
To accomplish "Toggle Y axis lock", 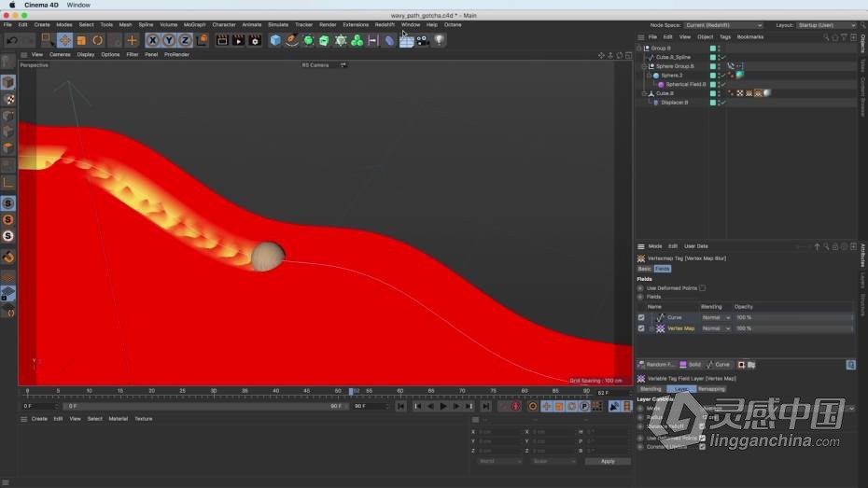I will click(168, 40).
